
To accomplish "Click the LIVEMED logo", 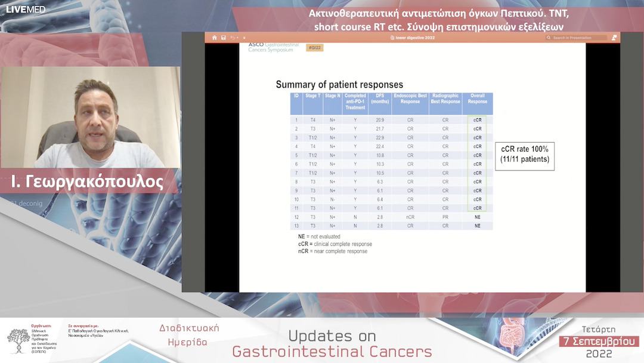I will pos(26,10).
